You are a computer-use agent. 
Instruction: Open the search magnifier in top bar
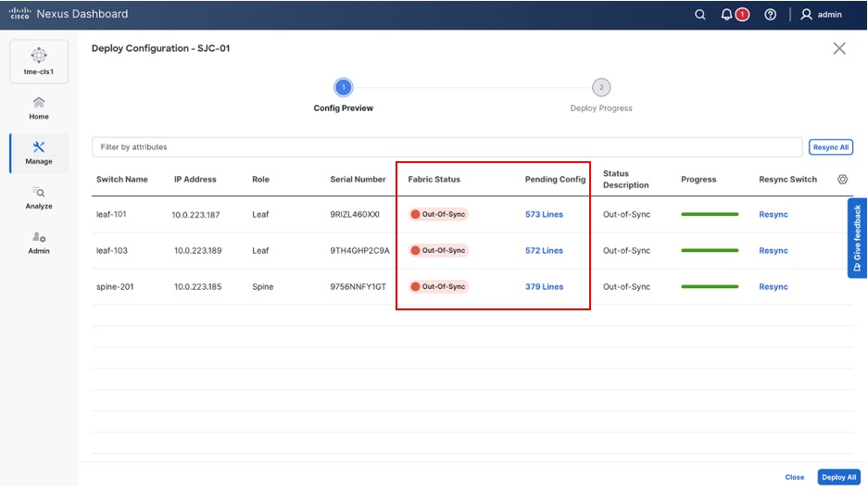(699, 15)
